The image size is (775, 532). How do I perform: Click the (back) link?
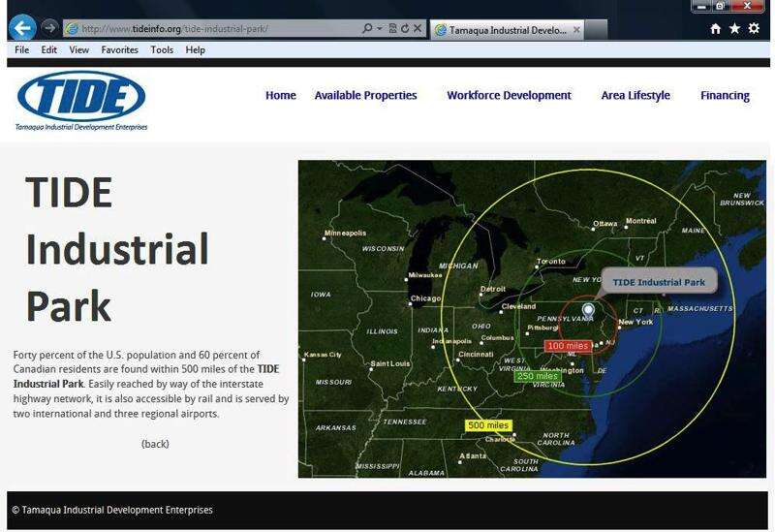(x=155, y=444)
